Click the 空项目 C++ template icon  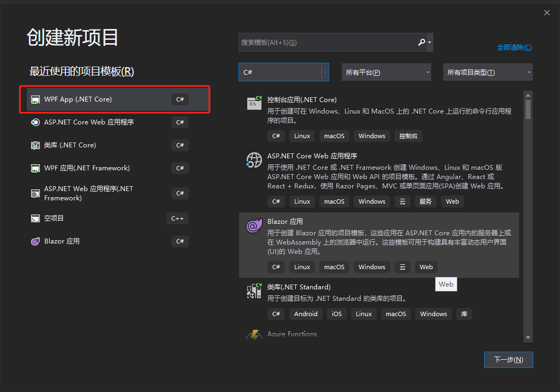click(x=35, y=218)
